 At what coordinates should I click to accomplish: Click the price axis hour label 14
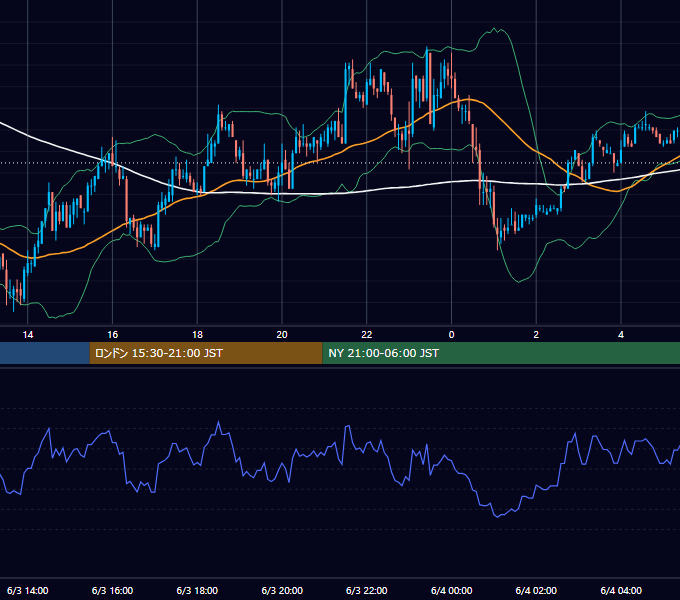click(x=28, y=335)
